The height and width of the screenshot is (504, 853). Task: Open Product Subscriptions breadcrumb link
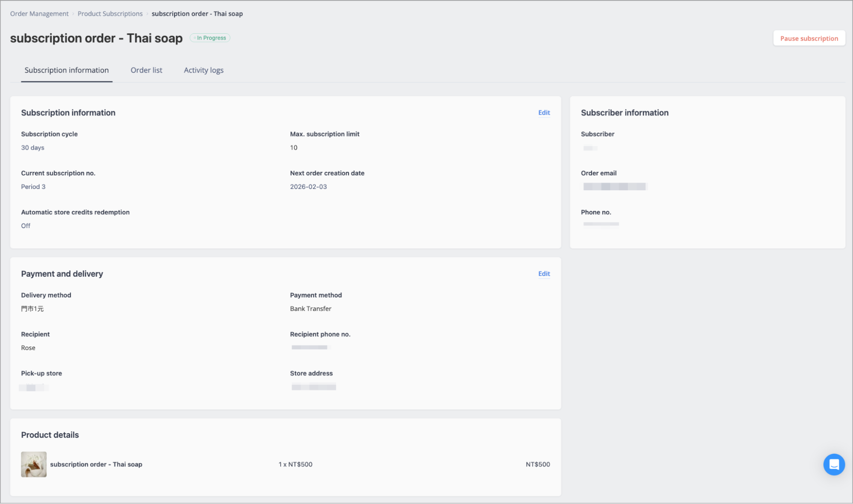click(110, 14)
